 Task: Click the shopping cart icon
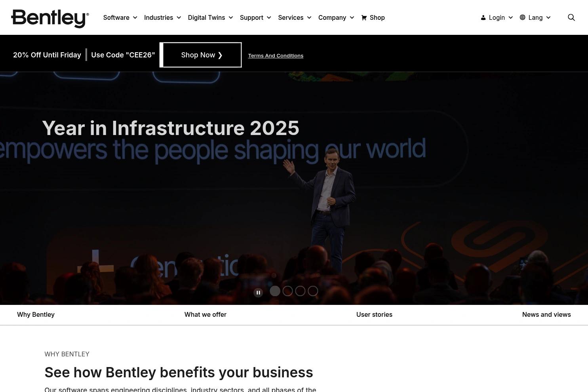click(x=364, y=17)
